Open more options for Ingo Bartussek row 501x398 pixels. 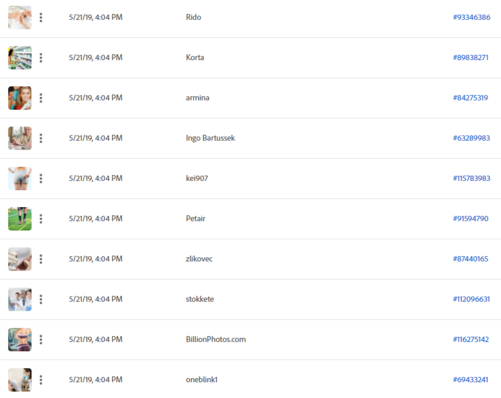[41, 138]
